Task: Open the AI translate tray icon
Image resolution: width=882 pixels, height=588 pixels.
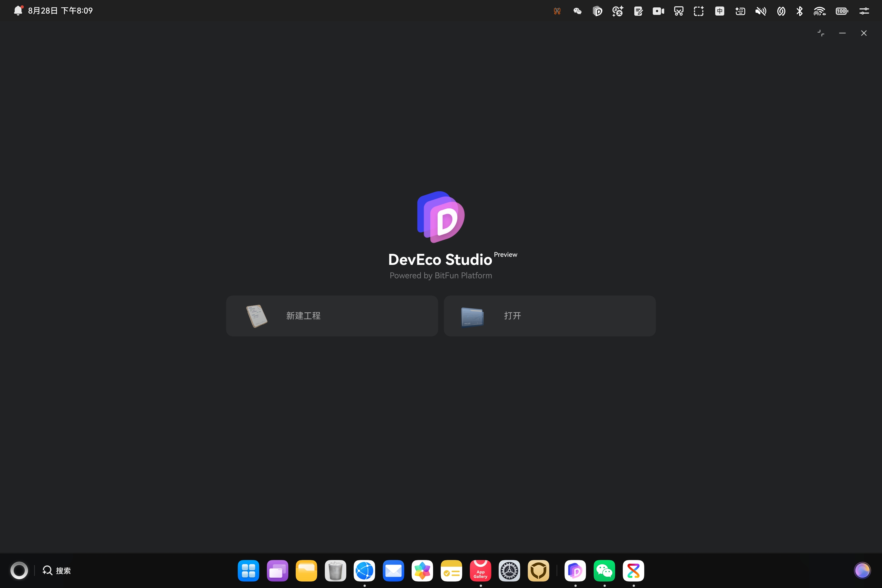Action: pyautogui.click(x=618, y=11)
